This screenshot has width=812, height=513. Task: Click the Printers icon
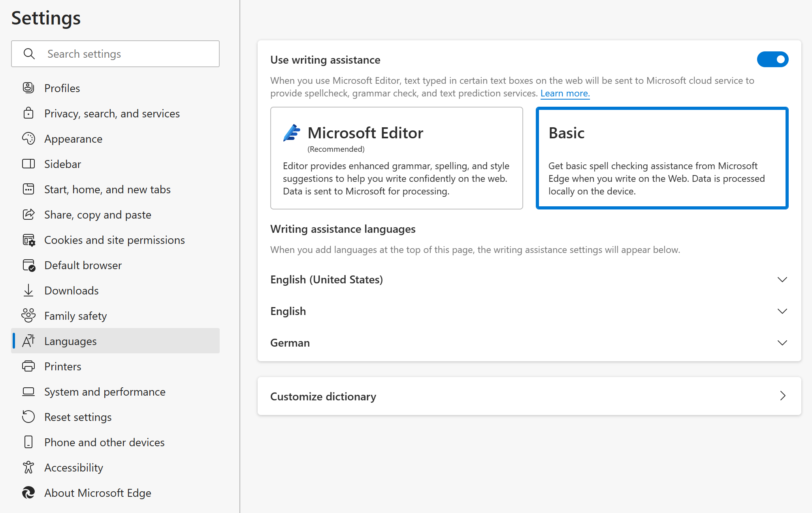28,366
